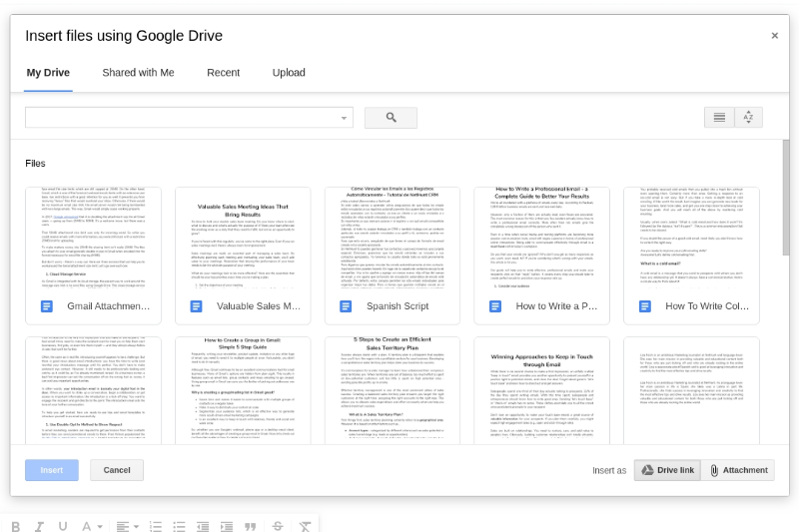Click the Docs icon beside Valuable Sales M...
This screenshot has width=799, height=532.
click(196, 306)
